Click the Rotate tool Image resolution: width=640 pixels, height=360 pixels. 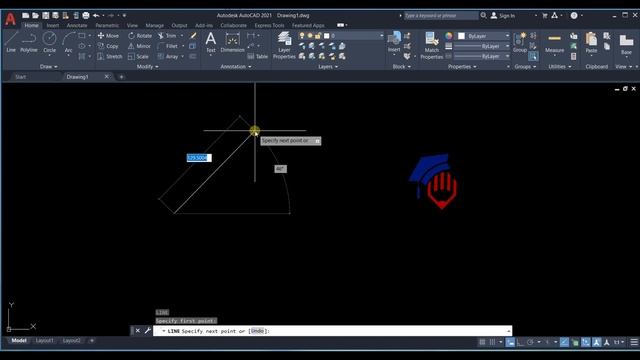click(140, 36)
